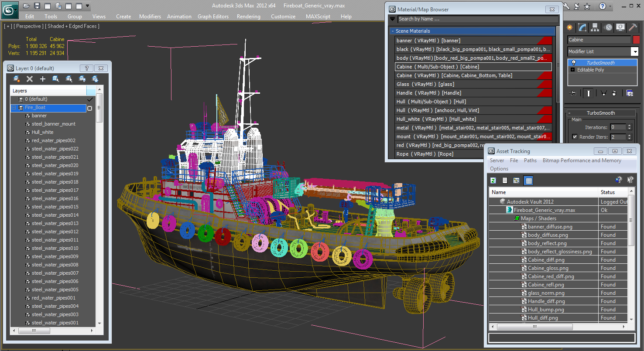Click the Status column header in Asset Tracking

pyautogui.click(x=613, y=192)
